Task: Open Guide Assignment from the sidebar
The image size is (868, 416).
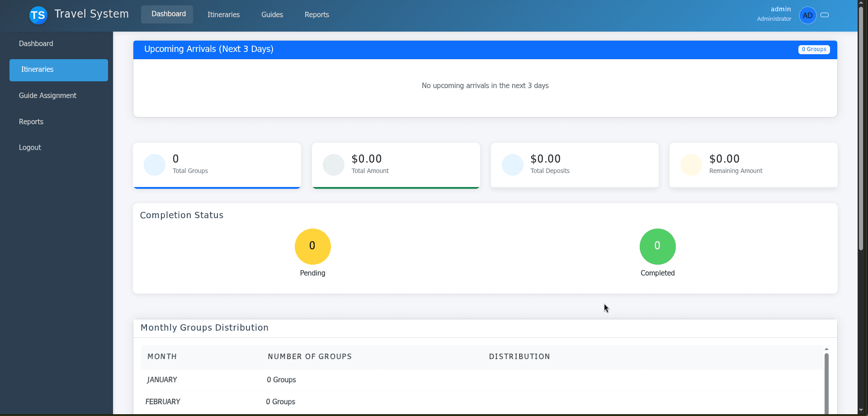Action: coord(47,95)
